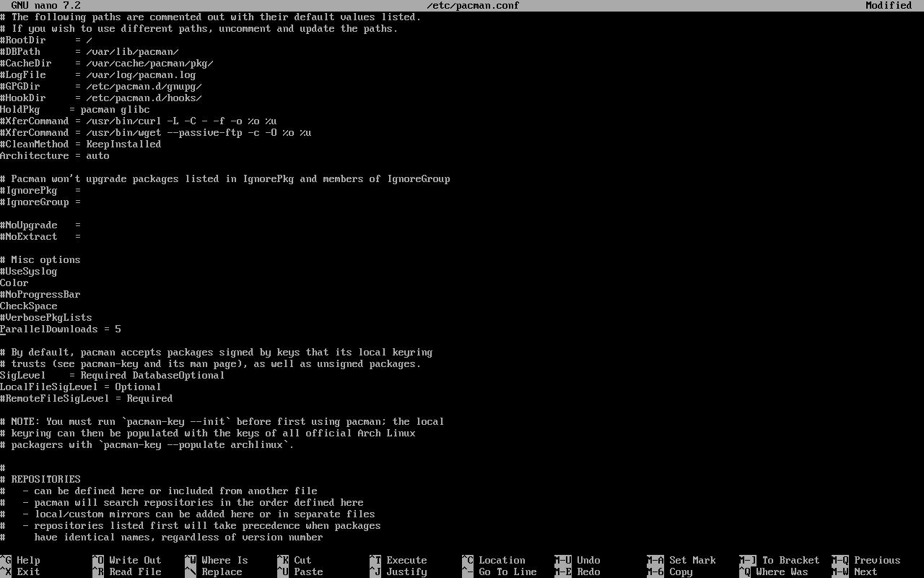Click the #IgnorePkg line
The width and height of the screenshot is (924, 578).
[40, 190]
